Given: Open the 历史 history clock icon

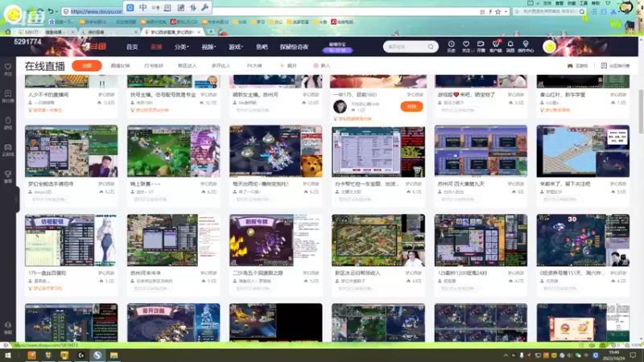Looking at the screenshot, I should tap(451, 46).
